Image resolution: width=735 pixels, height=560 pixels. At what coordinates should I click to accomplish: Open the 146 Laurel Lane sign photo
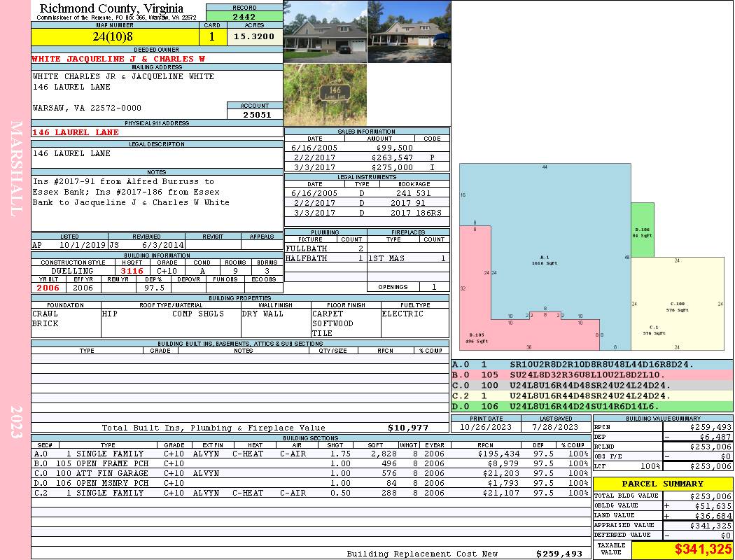tap(325, 95)
